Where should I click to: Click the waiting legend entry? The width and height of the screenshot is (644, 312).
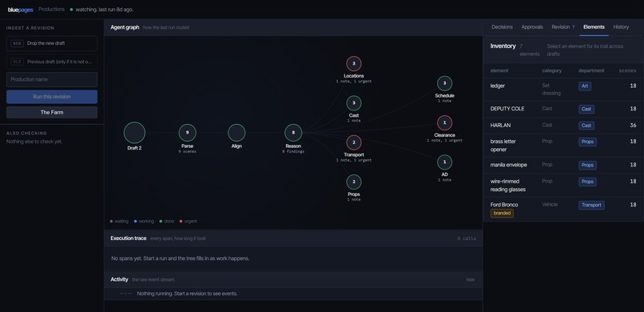click(119, 221)
